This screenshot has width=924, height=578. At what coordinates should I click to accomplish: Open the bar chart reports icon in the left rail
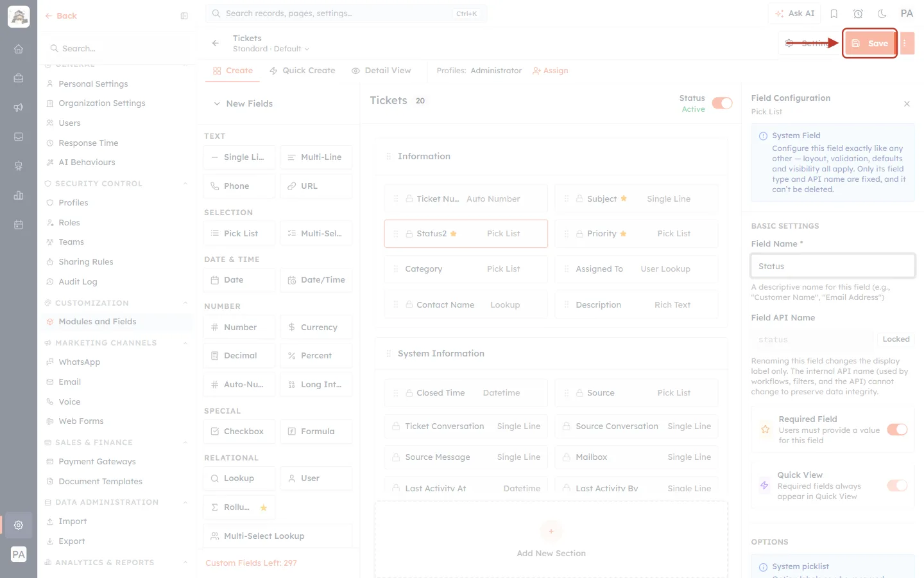click(19, 195)
